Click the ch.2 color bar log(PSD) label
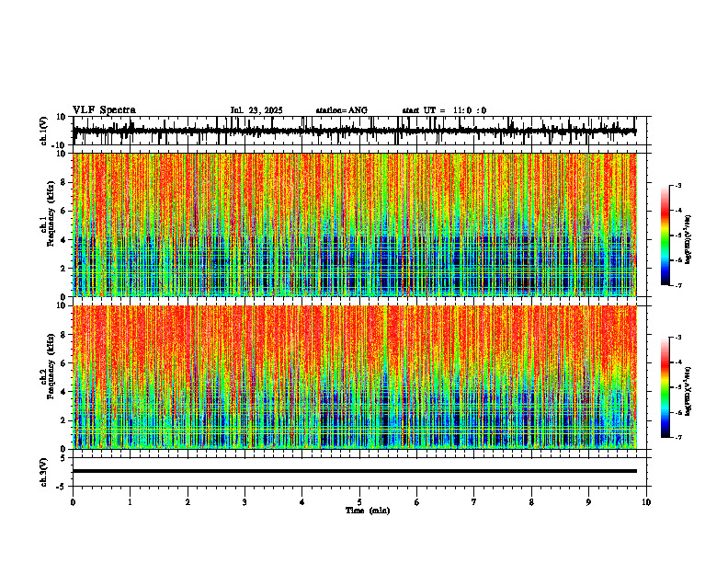Viewport: 728px width, 563px height. pyautogui.click(x=688, y=391)
